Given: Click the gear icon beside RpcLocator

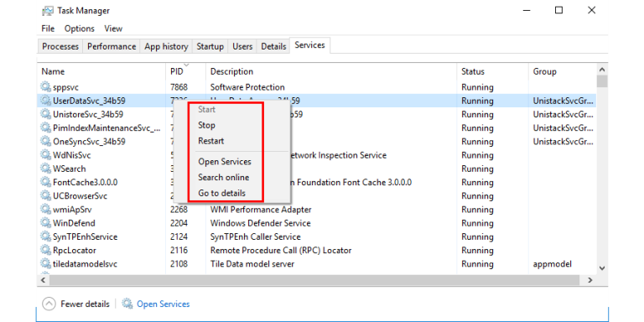Looking at the screenshot, I should point(45,250).
